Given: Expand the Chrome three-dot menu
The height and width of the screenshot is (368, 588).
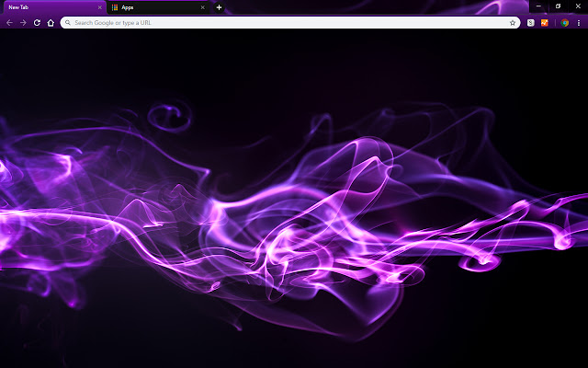Looking at the screenshot, I should click(579, 22).
